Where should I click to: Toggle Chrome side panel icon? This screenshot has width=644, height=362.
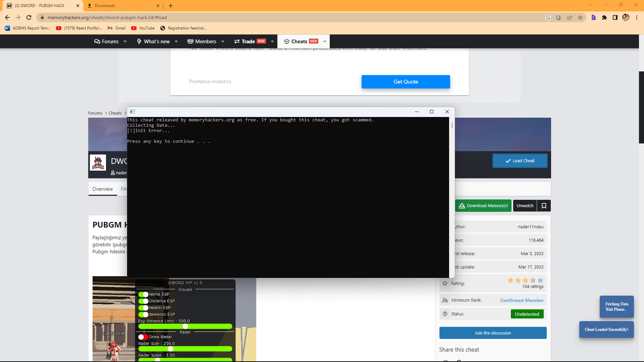(x=615, y=17)
